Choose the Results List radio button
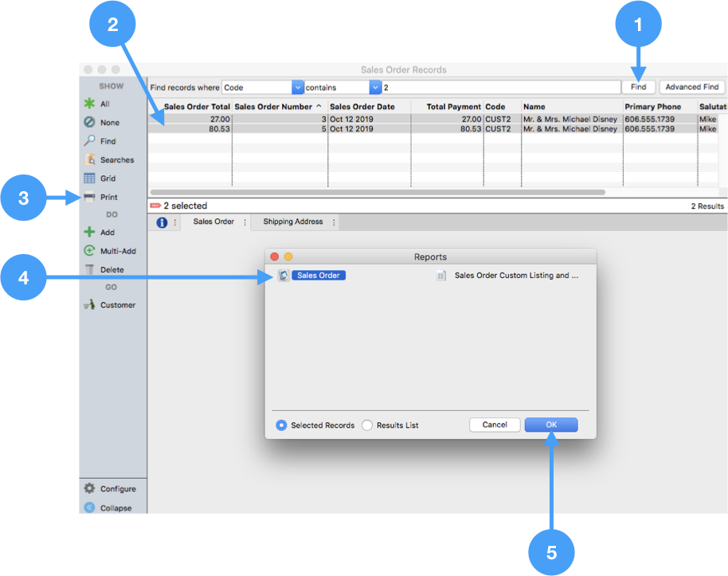 (367, 425)
